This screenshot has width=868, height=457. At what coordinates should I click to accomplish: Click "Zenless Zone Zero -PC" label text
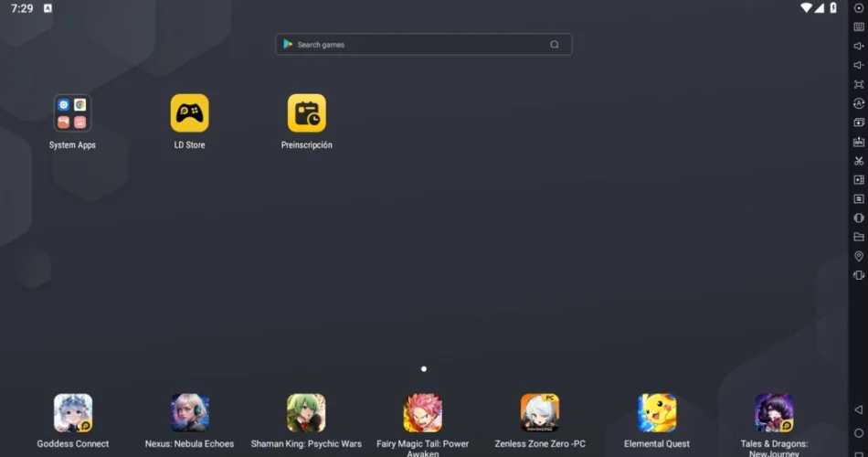point(540,443)
